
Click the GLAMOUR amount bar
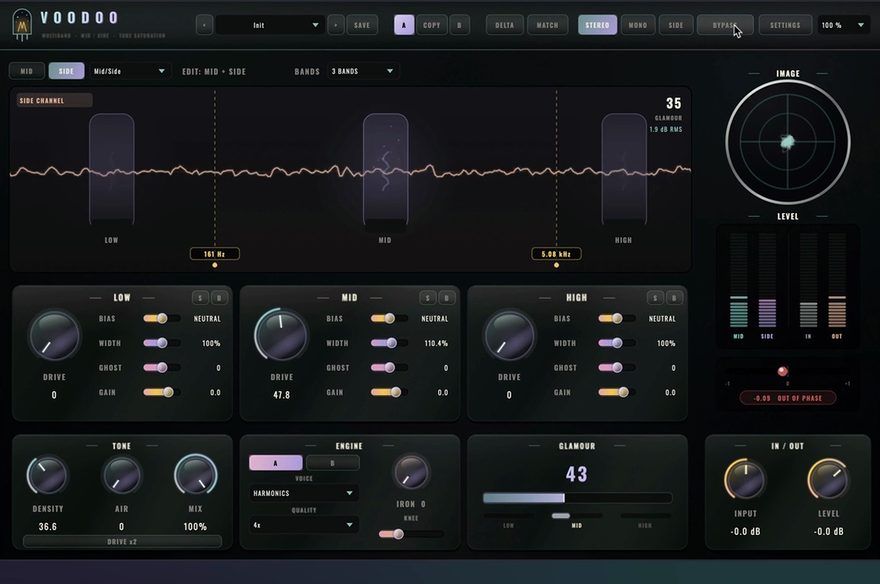point(577,498)
